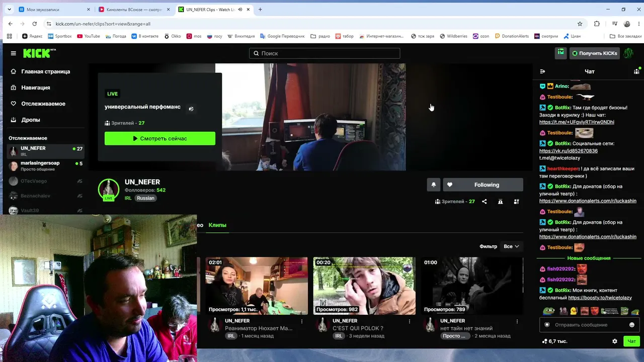The width and height of the screenshot is (644, 362).
Task: Open the emoji picker in chat input
Action: [x=632, y=325]
